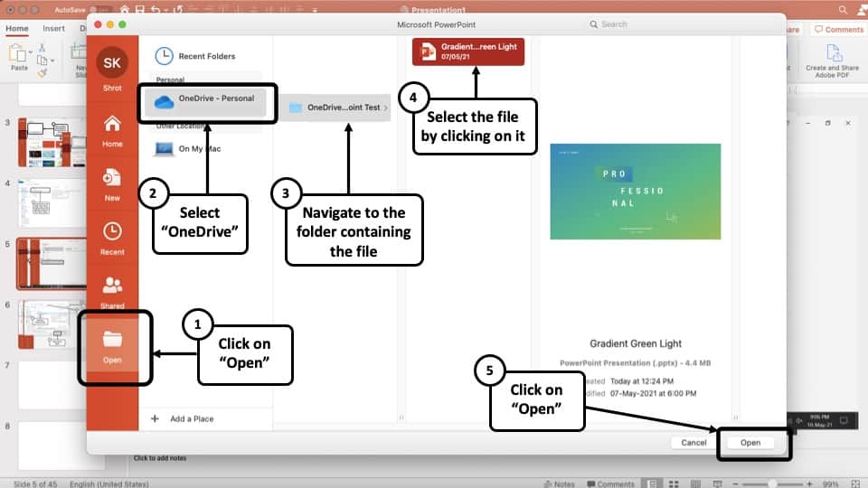This screenshot has height=488, width=868.
Task: Click the 99% zoom level
Action: [830, 484]
